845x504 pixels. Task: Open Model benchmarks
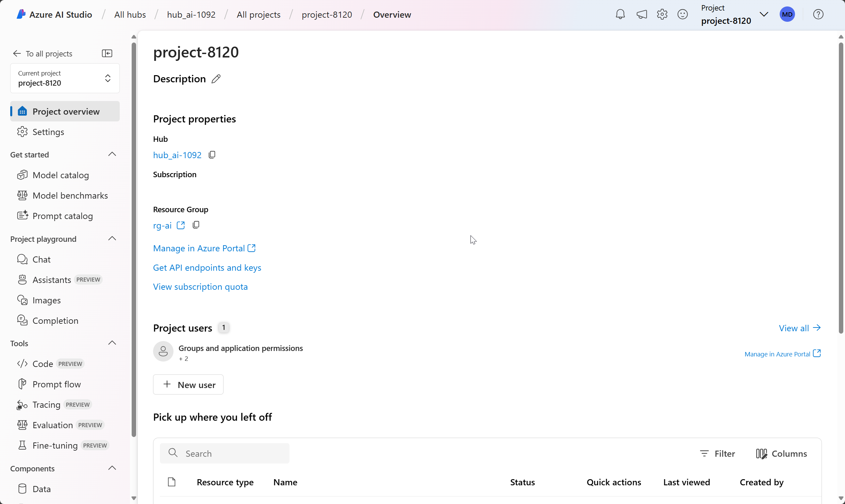click(x=65, y=195)
